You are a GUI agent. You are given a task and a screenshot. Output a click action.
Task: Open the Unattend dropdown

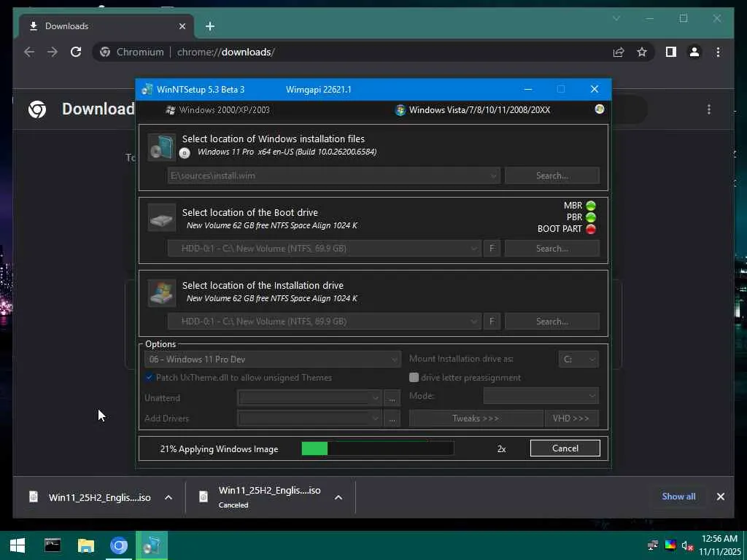(x=309, y=398)
